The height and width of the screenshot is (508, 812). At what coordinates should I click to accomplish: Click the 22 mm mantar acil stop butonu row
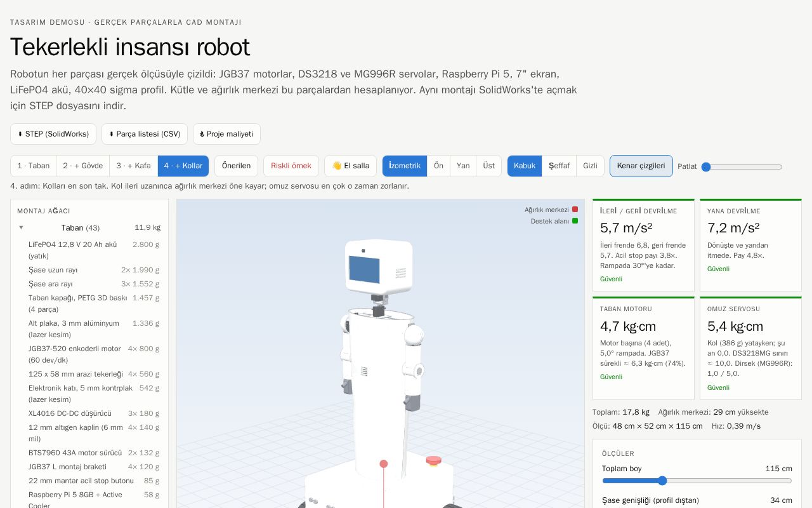pos(94,481)
